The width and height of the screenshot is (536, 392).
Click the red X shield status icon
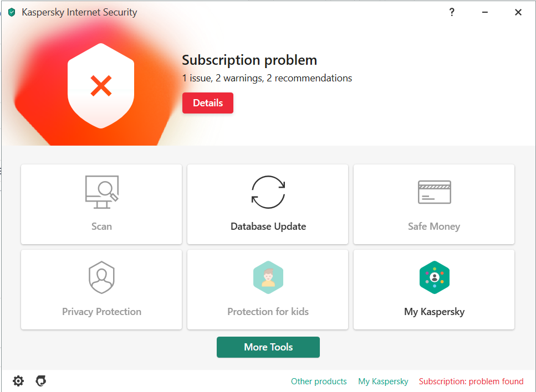[101, 86]
